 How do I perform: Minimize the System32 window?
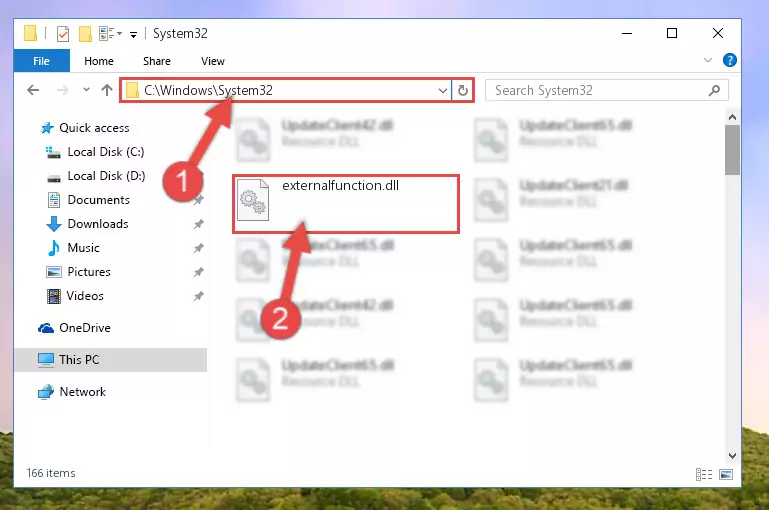coord(627,33)
